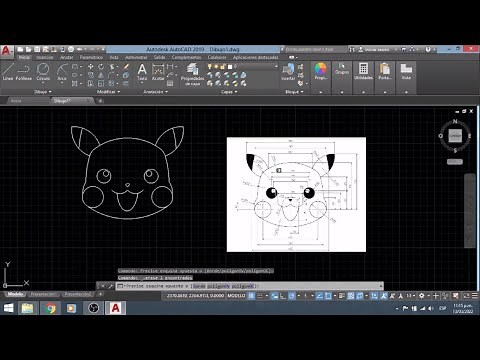Image resolution: width=480 pixels, height=360 pixels.
Task: Expand the Bloque panel dropdown
Action: click(x=295, y=92)
